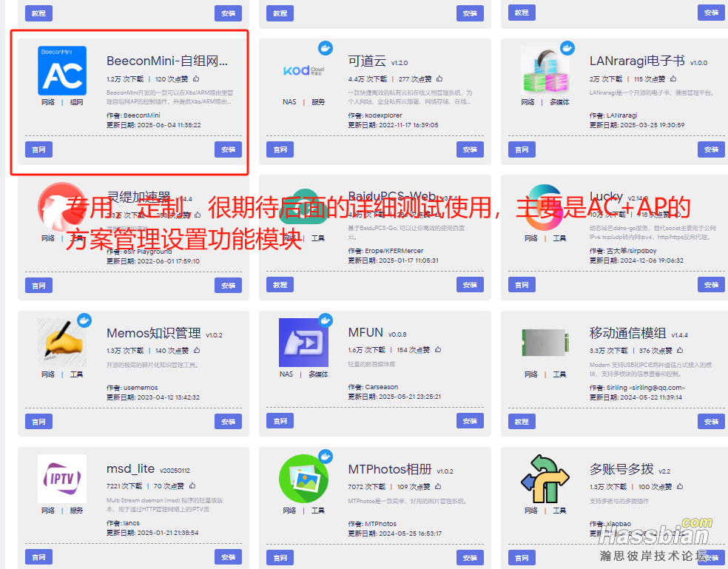Click the Kod Cloud logo of 可道云
Screen dimensions: 728x569
point(303,70)
